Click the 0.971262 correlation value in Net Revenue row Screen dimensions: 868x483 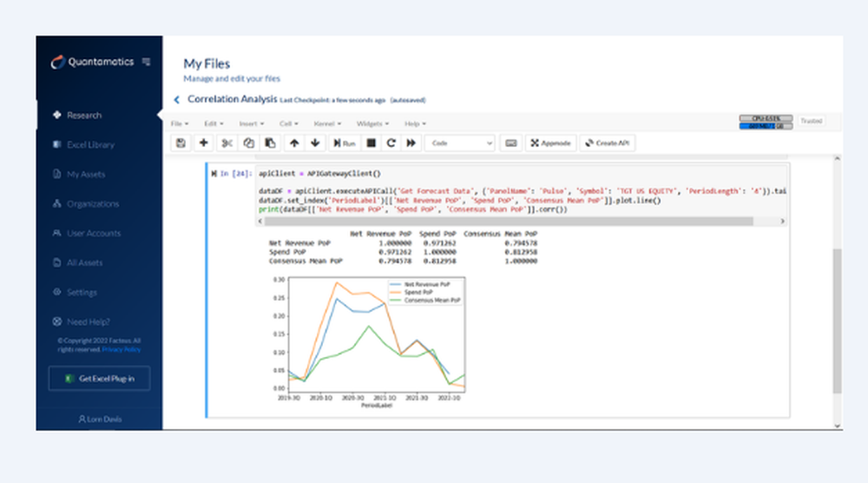click(x=439, y=242)
